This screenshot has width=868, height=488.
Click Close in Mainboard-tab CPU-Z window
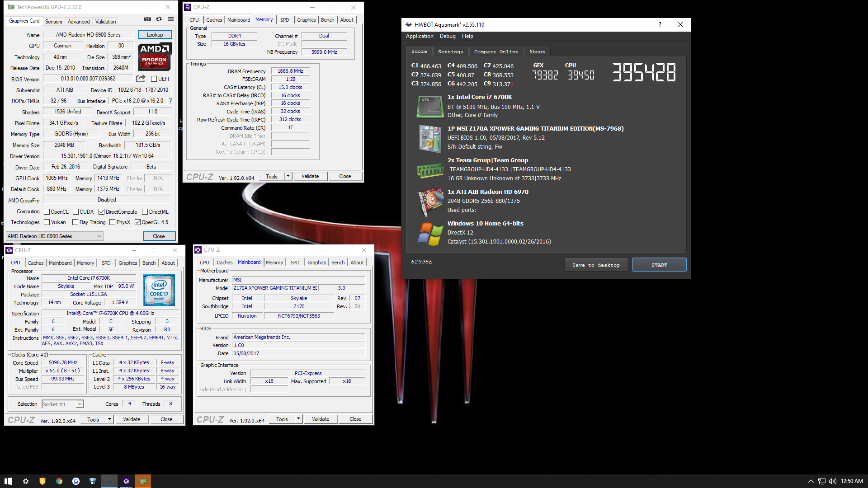[x=355, y=419]
